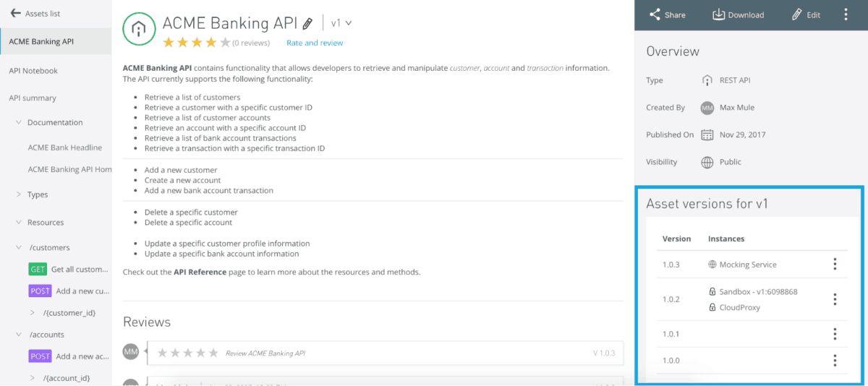Viewport: 868px width, 386px height.
Task: Open the ACME Banking API Home page
Action: pyautogui.click(x=69, y=169)
